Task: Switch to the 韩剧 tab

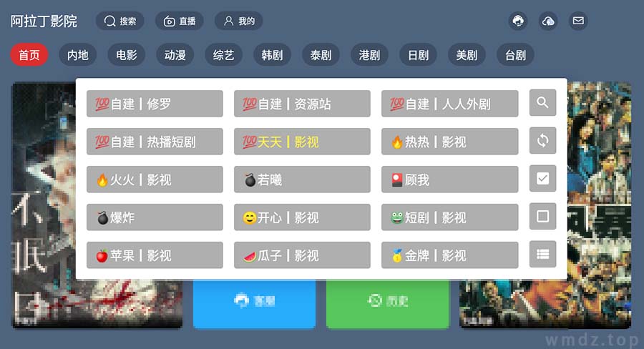Action: [x=273, y=54]
